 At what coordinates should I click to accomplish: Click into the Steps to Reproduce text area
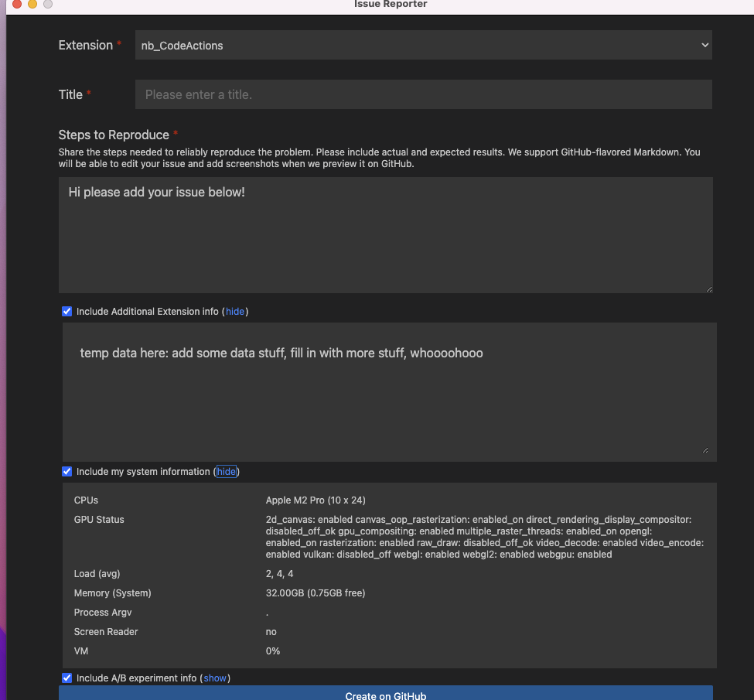pyautogui.click(x=385, y=235)
